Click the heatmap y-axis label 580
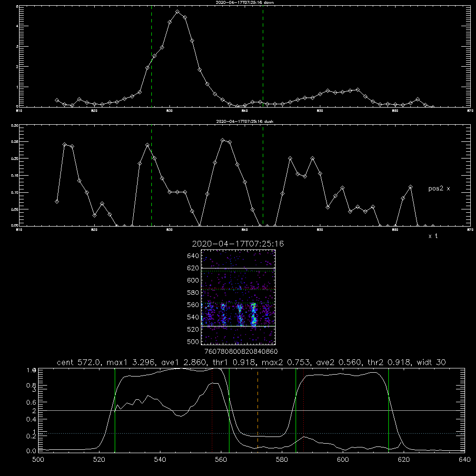 (193, 293)
